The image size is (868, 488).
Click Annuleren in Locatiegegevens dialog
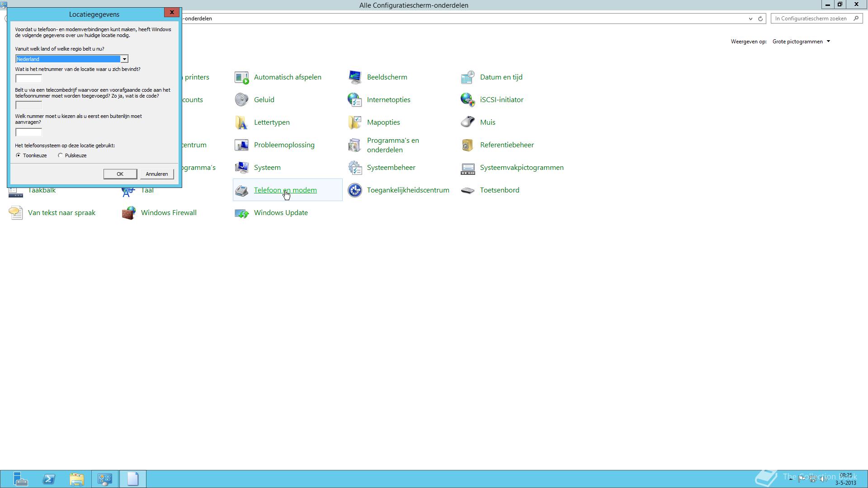(x=157, y=174)
